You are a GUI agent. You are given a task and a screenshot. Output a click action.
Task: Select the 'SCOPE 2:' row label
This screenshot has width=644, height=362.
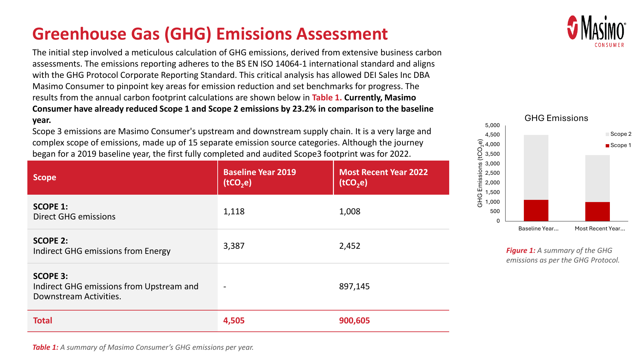pos(51,241)
